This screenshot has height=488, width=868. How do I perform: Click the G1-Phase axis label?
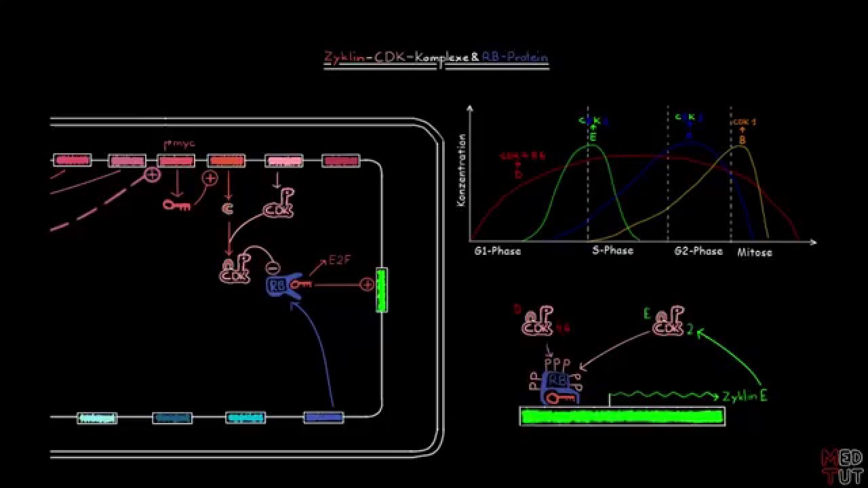(498, 251)
